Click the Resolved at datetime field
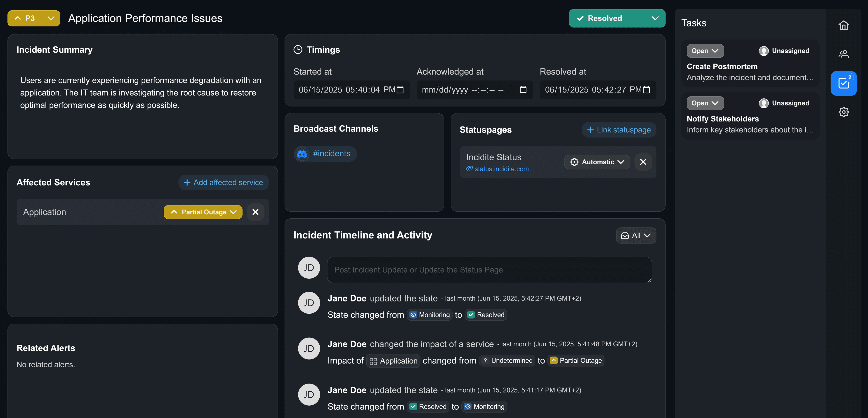Viewport: 868px width, 418px height. 598,90
